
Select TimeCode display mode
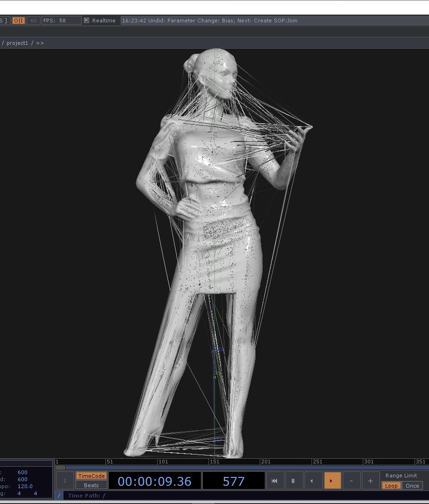coord(91,476)
